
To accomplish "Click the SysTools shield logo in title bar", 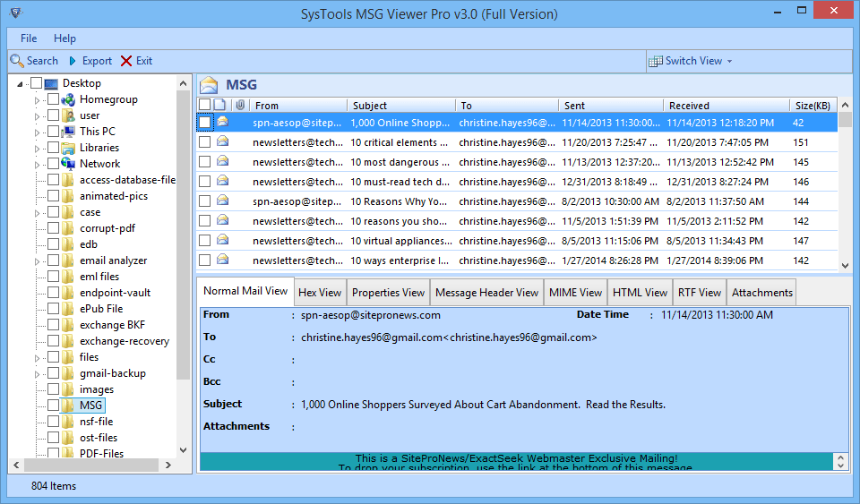I will tap(16, 12).
